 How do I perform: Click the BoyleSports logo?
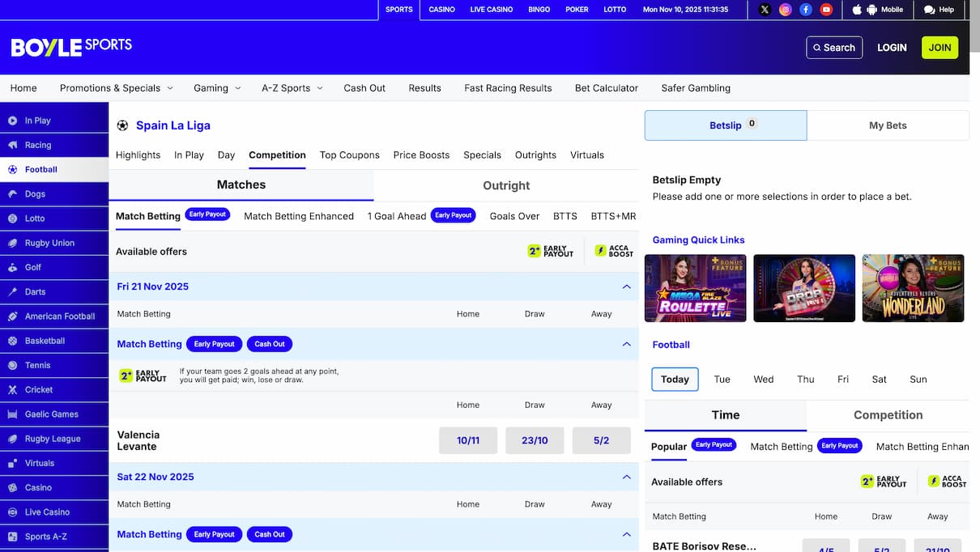[71, 47]
